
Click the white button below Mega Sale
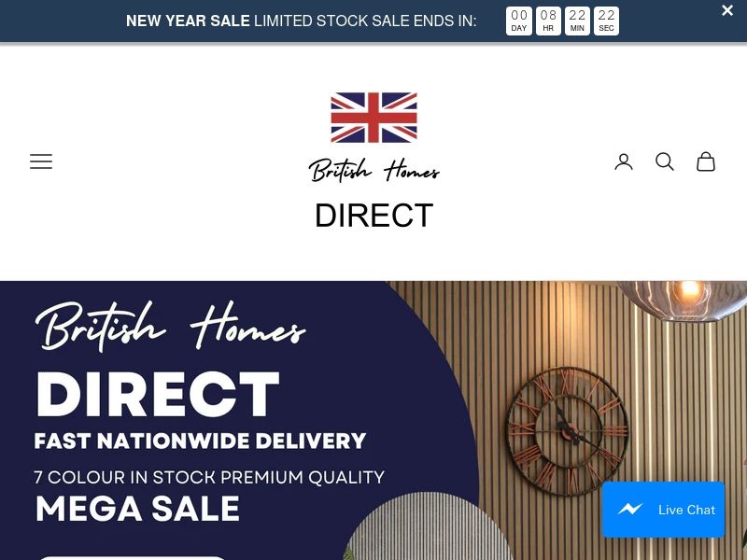coord(133,557)
